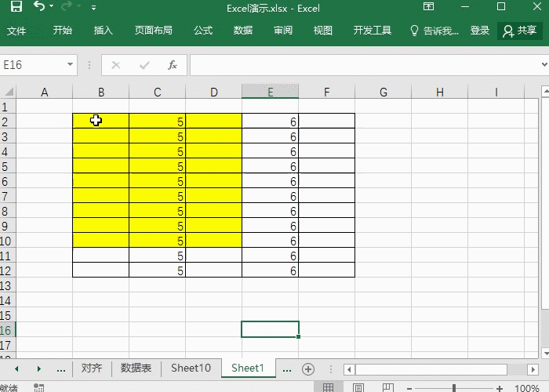Click the Ribbon Display Options icon

click(x=428, y=6)
